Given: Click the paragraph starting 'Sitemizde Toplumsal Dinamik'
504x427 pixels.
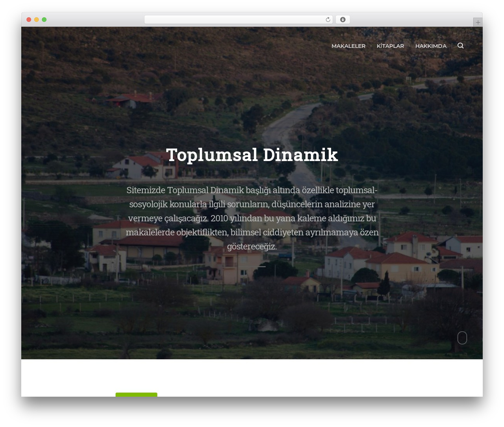Looking at the screenshot, I should pos(252,218).
